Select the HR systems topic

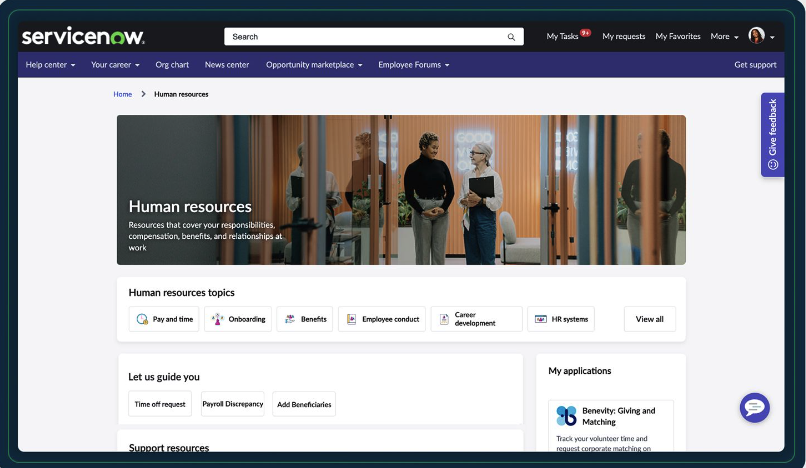point(561,319)
